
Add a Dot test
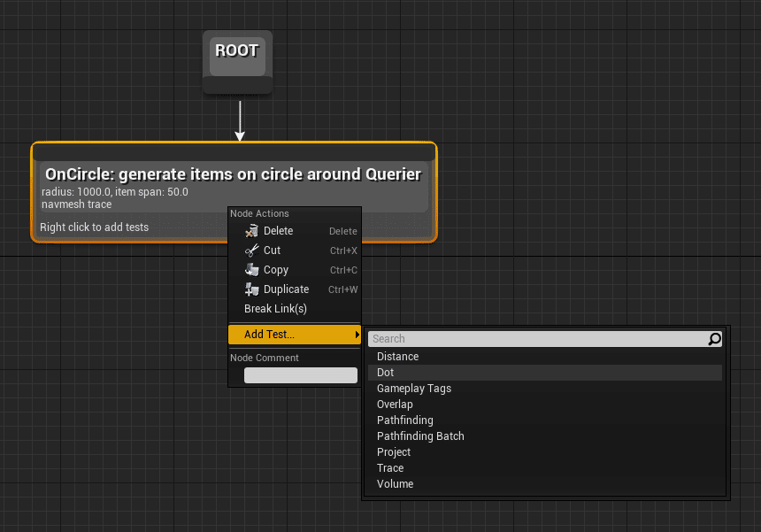(544, 373)
